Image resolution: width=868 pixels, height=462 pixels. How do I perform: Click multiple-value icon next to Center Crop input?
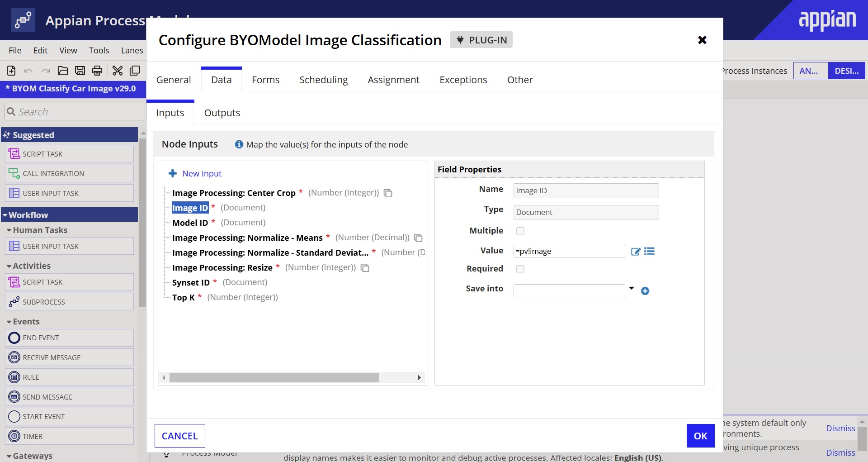pos(388,193)
